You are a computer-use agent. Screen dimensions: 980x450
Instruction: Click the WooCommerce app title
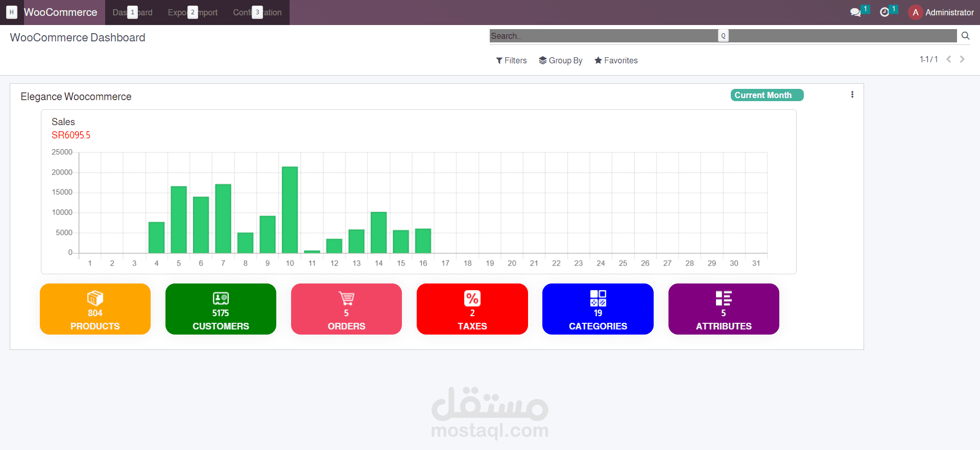[x=60, y=12]
